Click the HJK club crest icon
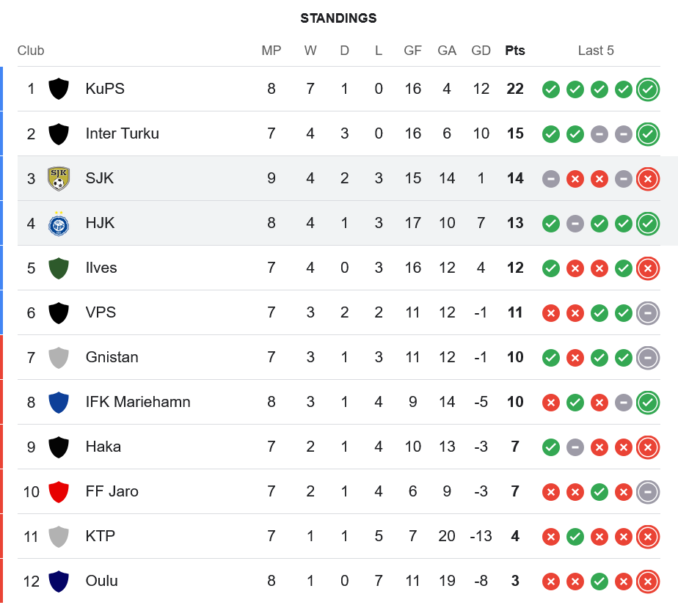Image resolution: width=678 pixels, height=616 pixels. [x=59, y=223]
